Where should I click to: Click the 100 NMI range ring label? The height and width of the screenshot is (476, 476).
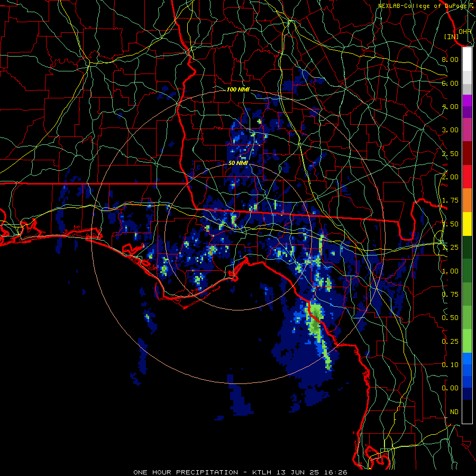pyautogui.click(x=238, y=89)
